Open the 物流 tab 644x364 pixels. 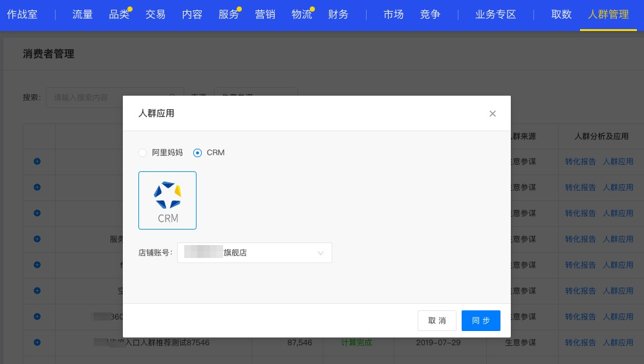coord(302,14)
